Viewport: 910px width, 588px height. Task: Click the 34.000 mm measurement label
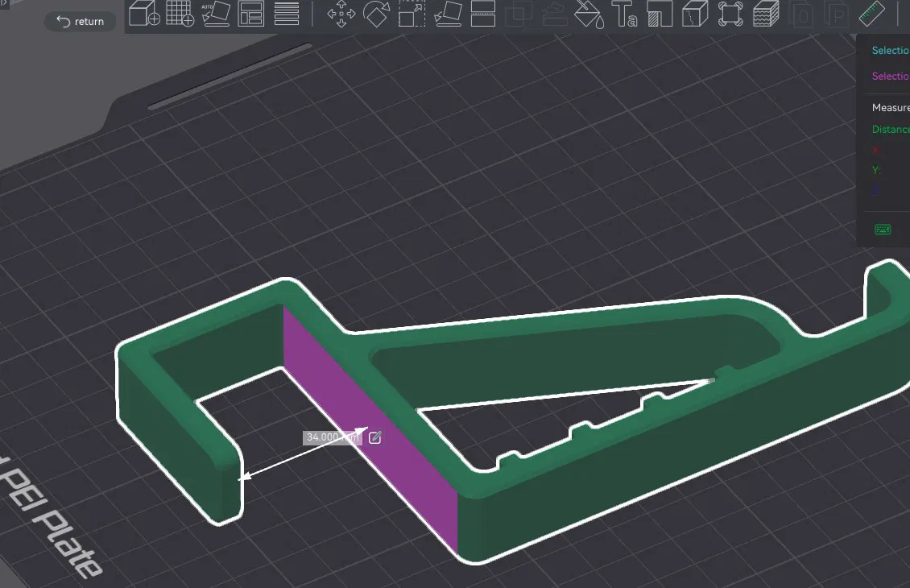(332, 437)
